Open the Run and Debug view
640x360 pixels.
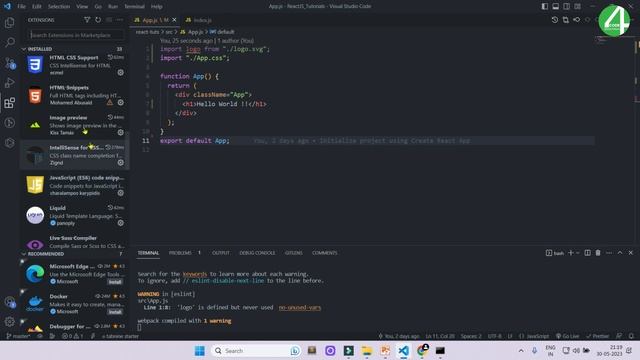[10, 82]
